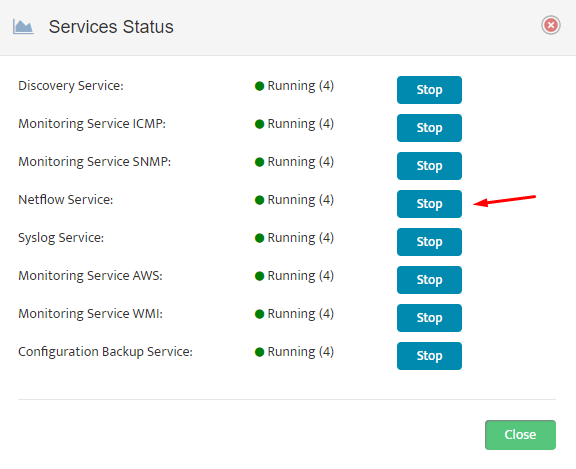Stop the Discovery Service
The image size is (576, 469).
(429, 90)
